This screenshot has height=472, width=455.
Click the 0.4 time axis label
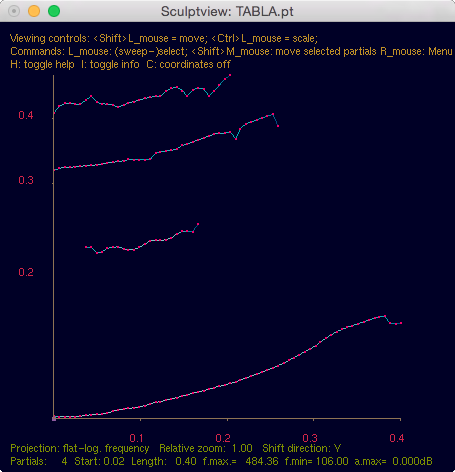397,438
